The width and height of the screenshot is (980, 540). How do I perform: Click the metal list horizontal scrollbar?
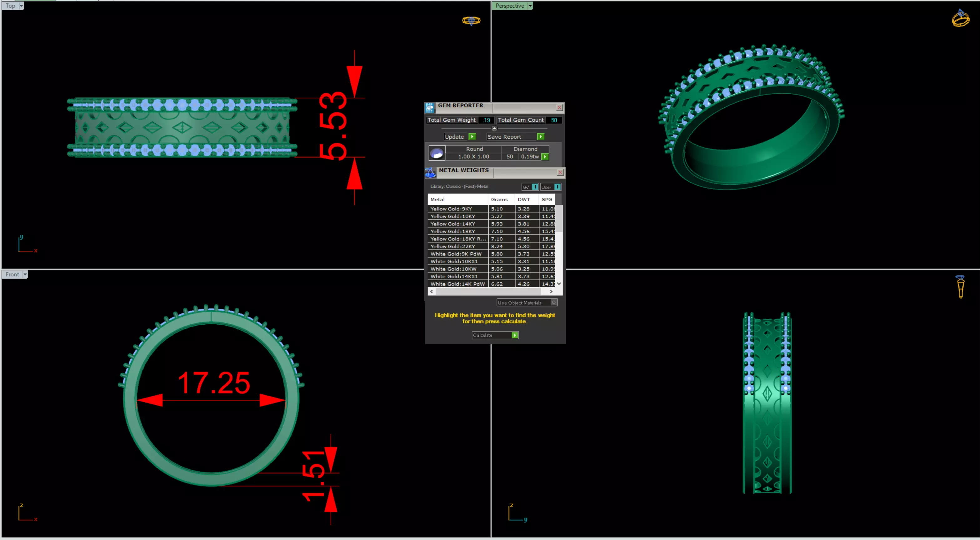coord(491,291)
